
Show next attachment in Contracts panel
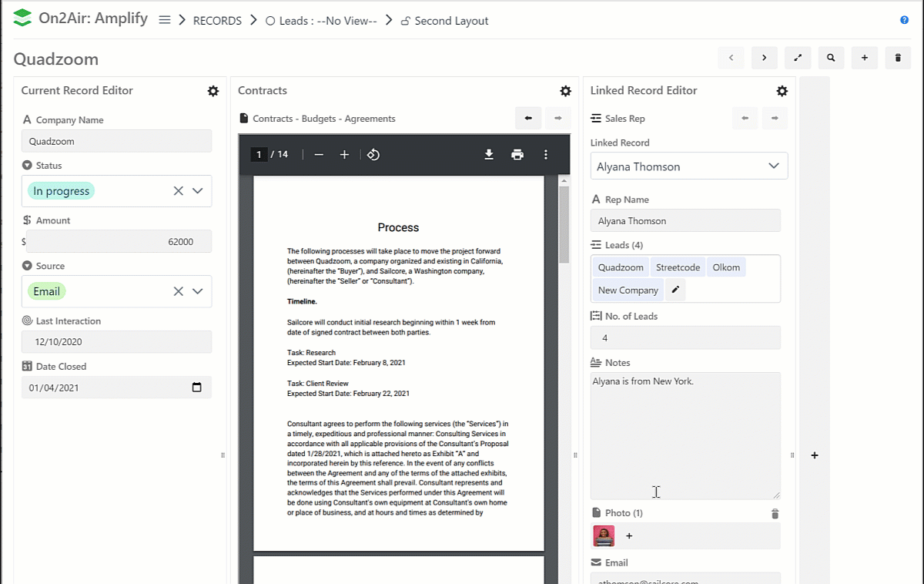click(x=557, y=119)
